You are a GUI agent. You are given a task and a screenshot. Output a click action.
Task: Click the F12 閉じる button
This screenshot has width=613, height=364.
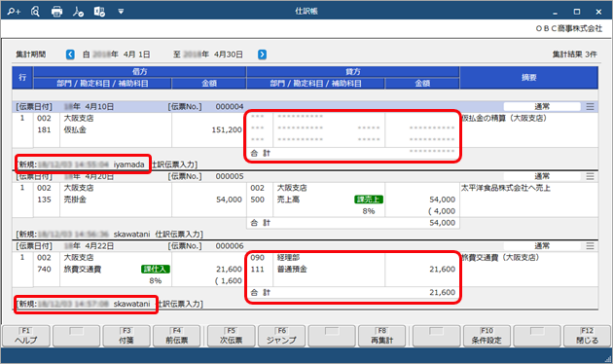[x=587, y=336]
